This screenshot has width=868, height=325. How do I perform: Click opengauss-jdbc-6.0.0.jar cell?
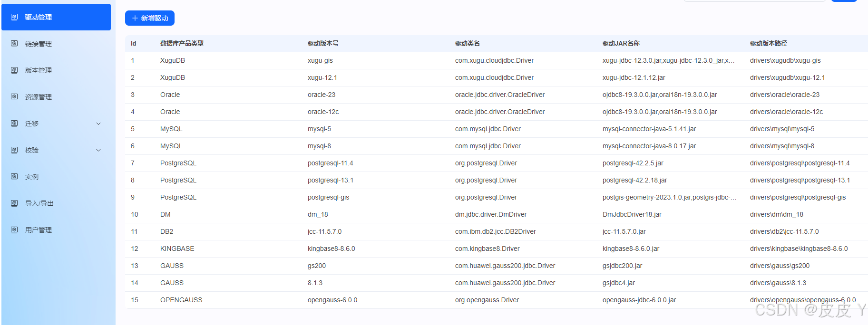tap(639, 300)
